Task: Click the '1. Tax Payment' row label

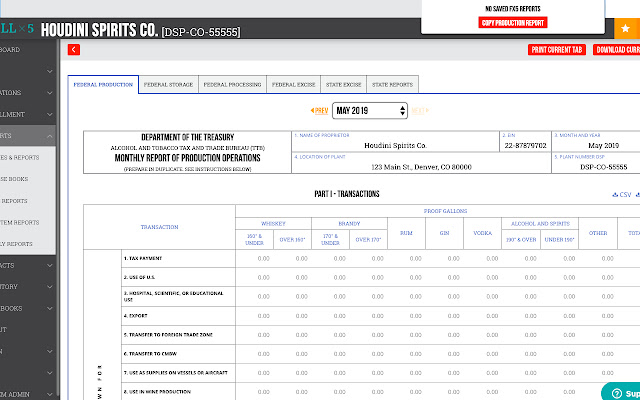Action: tap(143, 258)
